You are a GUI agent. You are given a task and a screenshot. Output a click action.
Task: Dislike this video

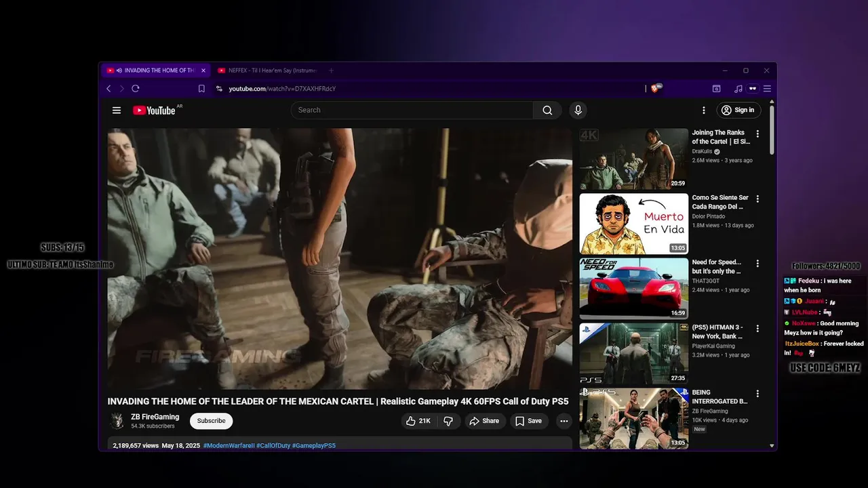tap(448, 421)
